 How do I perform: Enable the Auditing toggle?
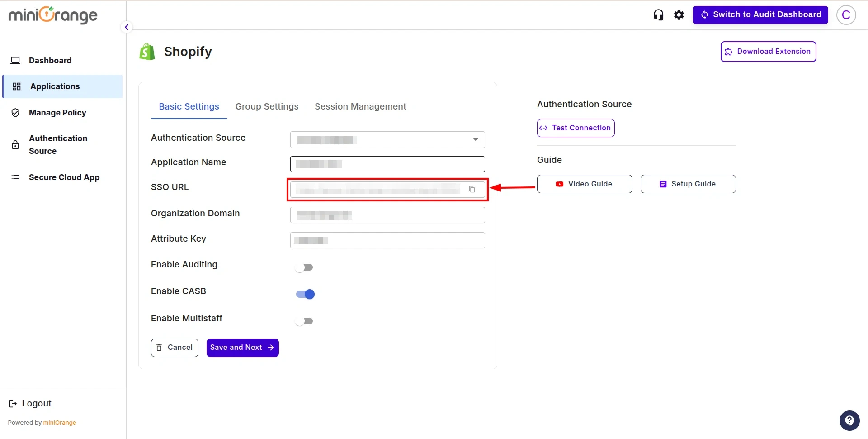304,267
